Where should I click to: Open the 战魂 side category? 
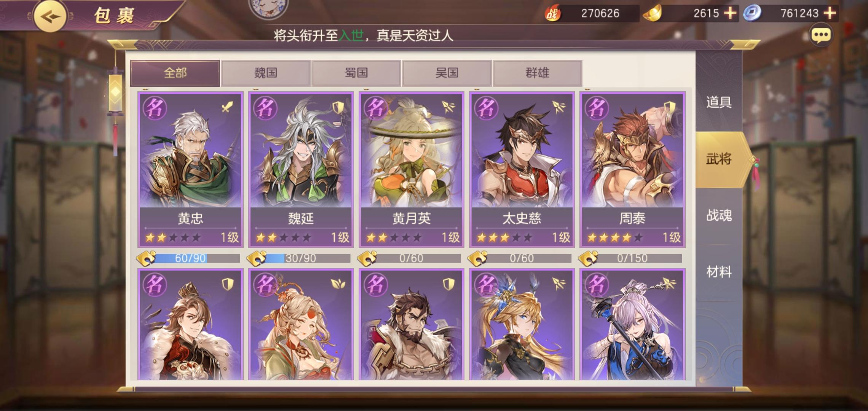pos(719,216)
